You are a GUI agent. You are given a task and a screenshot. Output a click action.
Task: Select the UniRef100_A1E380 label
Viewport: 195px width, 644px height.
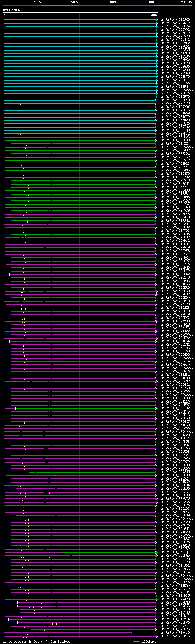point(175,57)
